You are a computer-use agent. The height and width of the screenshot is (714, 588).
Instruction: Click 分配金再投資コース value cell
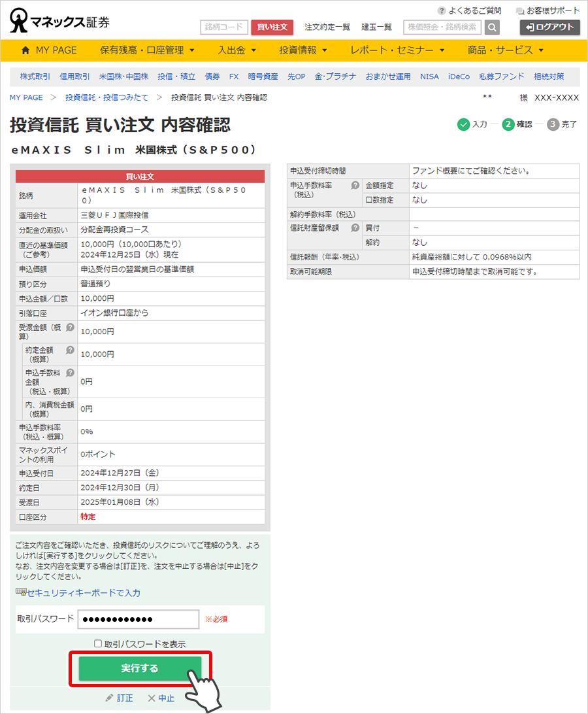(x=171, y=230)
